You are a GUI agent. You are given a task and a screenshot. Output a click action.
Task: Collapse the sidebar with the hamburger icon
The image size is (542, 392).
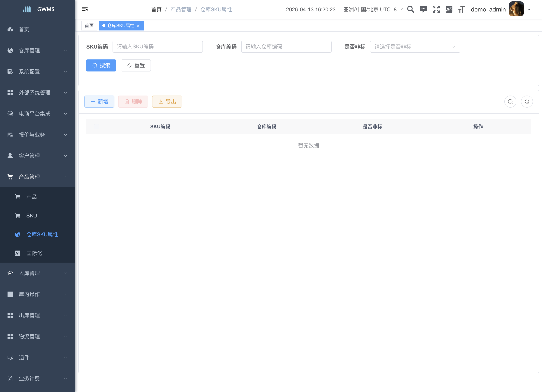click(85, 10)
